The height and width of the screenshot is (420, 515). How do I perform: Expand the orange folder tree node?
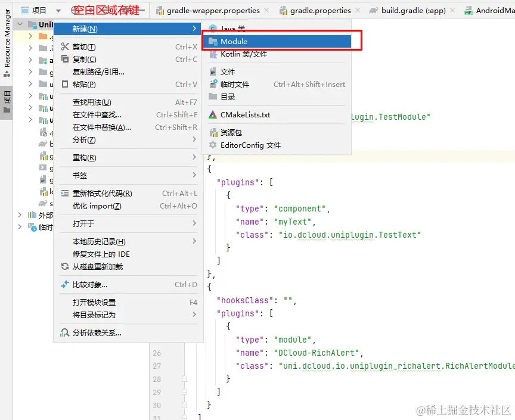[x=30, y=36]
